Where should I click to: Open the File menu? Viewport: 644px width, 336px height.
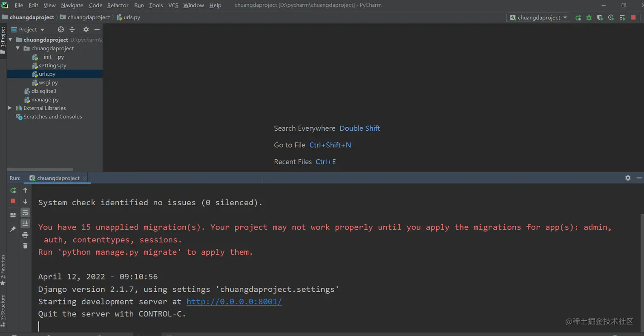pos(19,5)
